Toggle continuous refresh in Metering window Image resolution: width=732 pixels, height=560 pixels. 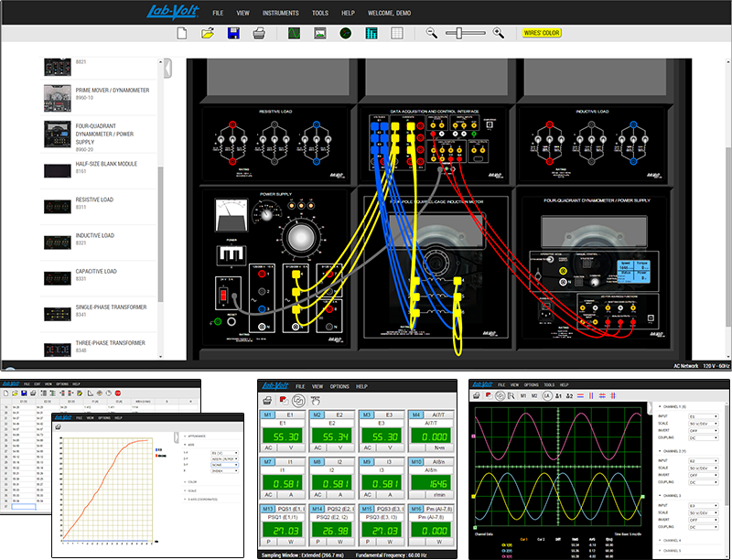point(299,401)
